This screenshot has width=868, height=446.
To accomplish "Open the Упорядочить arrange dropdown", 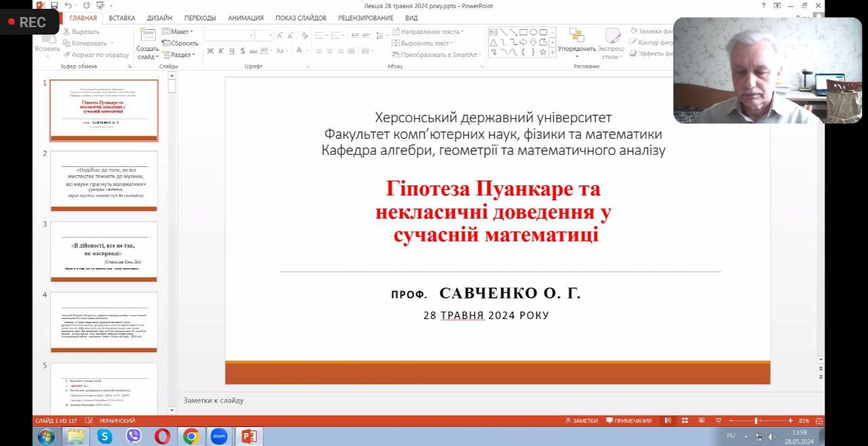I will tap(577, 42).
